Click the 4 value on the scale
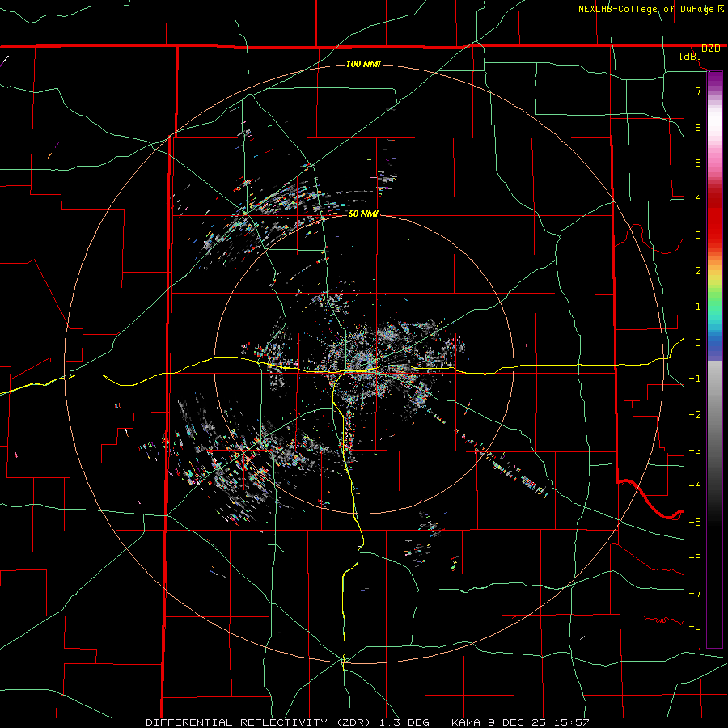Viewport: 728px width, 728px height. tap(698, 199)
